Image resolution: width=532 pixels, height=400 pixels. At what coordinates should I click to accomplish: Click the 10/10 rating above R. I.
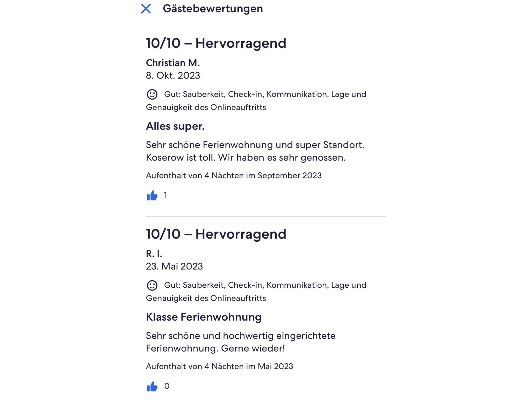pos(216,234)
